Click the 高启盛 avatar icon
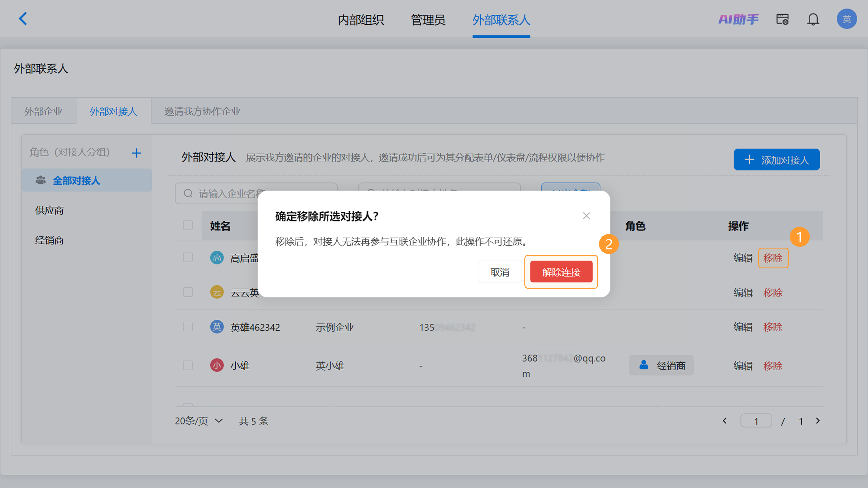This screenshot has width=868, height=488. [217, 258]
